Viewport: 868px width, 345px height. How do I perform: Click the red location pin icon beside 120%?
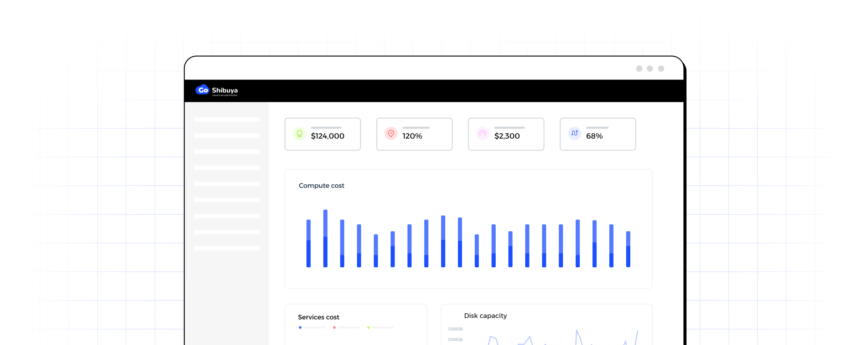tap(391, 133)
